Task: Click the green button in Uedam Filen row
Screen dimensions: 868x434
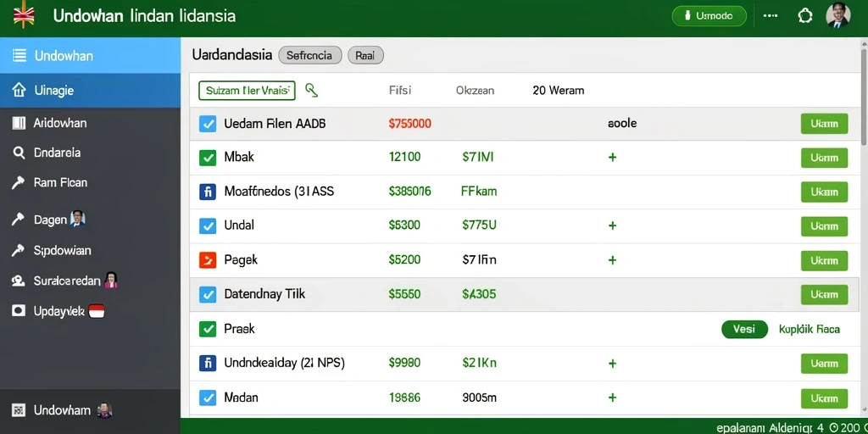Action: pyautogui.click(x=824, y=124)
